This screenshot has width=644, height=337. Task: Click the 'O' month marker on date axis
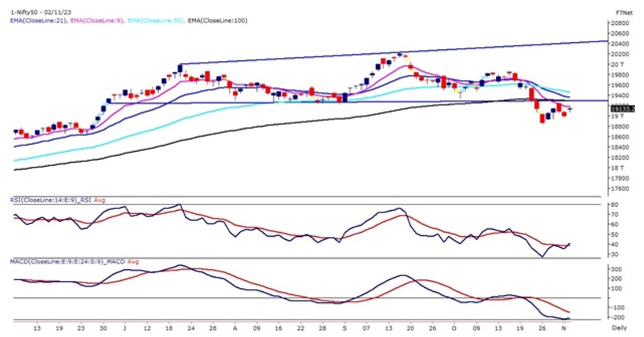click(x=454, y=328)
